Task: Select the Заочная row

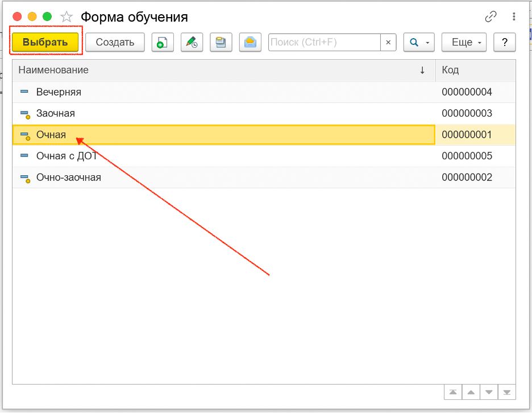Action: [x=264, y=113]
